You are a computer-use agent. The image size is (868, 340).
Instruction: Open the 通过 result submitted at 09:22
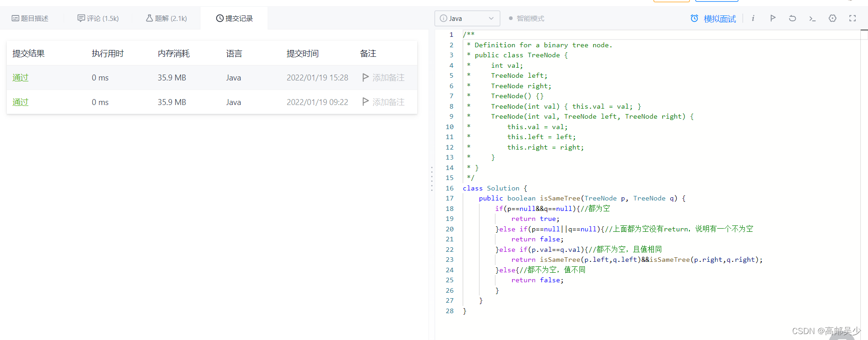point(20,102)
